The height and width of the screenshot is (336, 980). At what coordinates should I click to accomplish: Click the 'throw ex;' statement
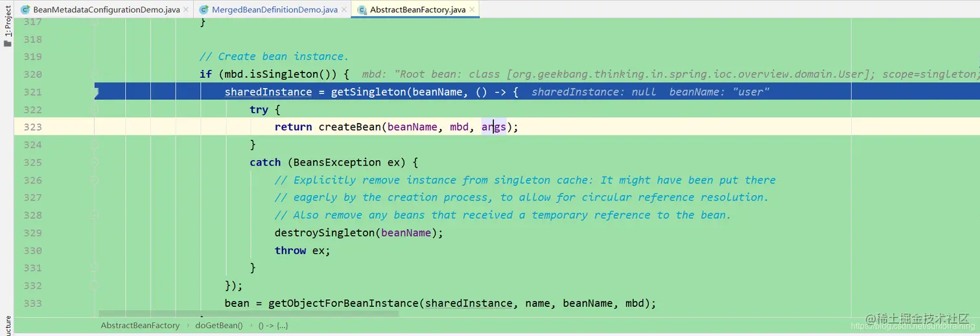(x=303, y=251)
